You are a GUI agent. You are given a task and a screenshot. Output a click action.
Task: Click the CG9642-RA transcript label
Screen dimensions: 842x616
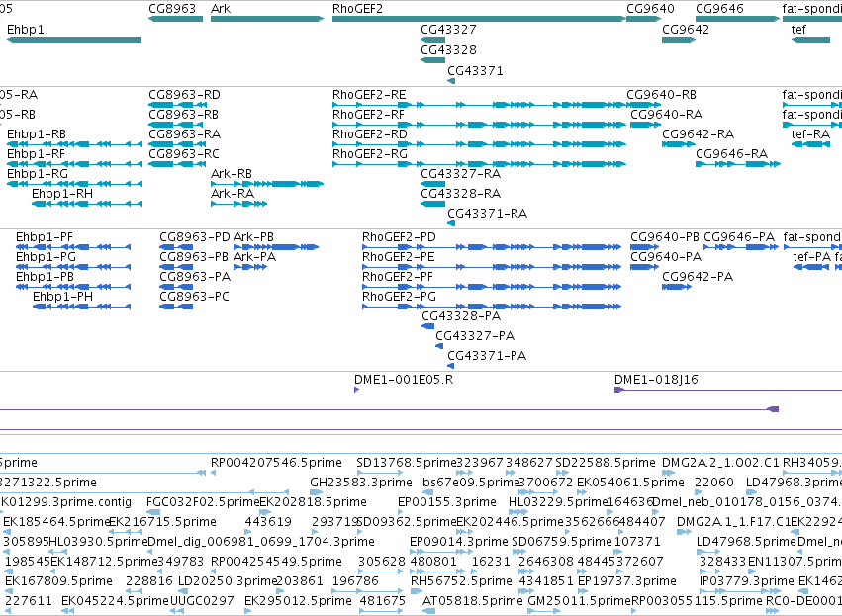pyautogui.click(x=698, y=134)
